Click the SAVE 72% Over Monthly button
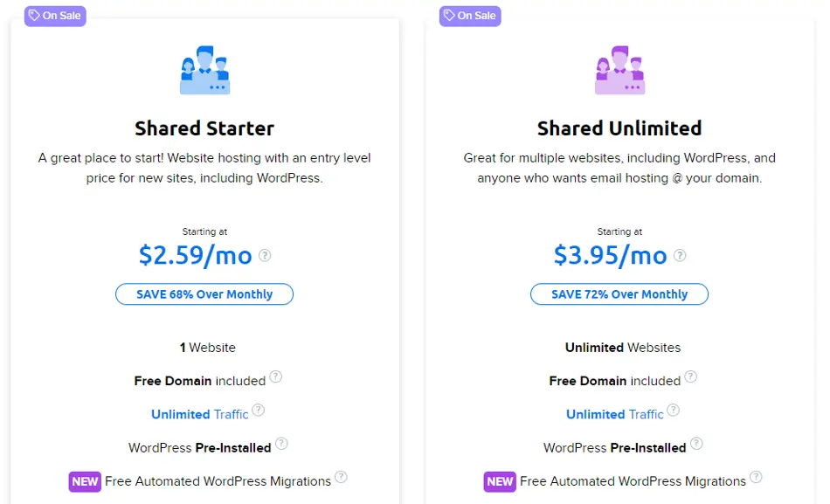This screenshot has width=830, height=504. 619,294
